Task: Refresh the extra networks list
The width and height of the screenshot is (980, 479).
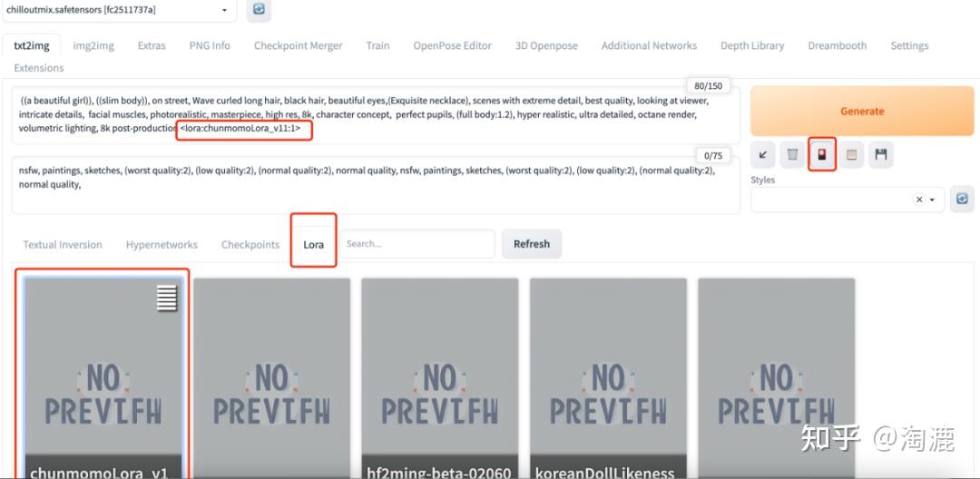Action: 531,243
